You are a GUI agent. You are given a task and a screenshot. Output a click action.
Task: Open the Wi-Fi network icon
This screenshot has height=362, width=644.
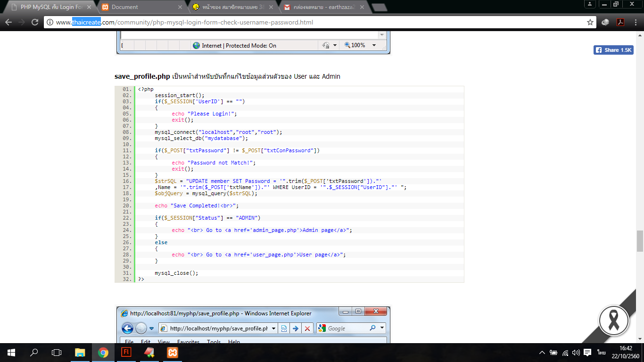click(565, 353)
